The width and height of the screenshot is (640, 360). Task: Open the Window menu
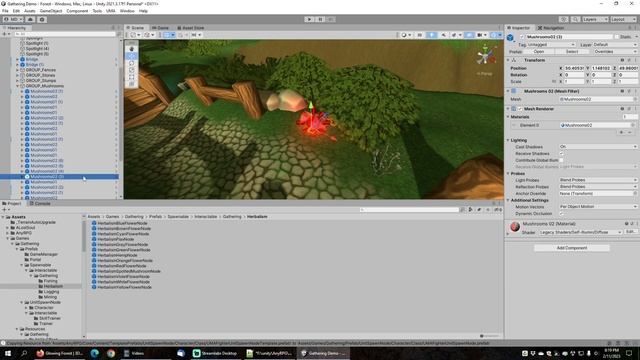click(x=127, y=11)
